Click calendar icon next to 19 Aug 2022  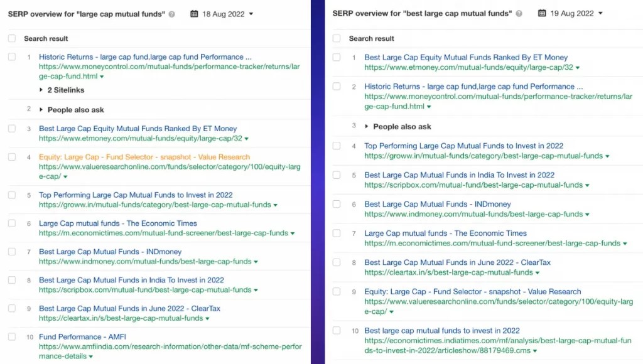pyautogui.click(x=542, y=13)
